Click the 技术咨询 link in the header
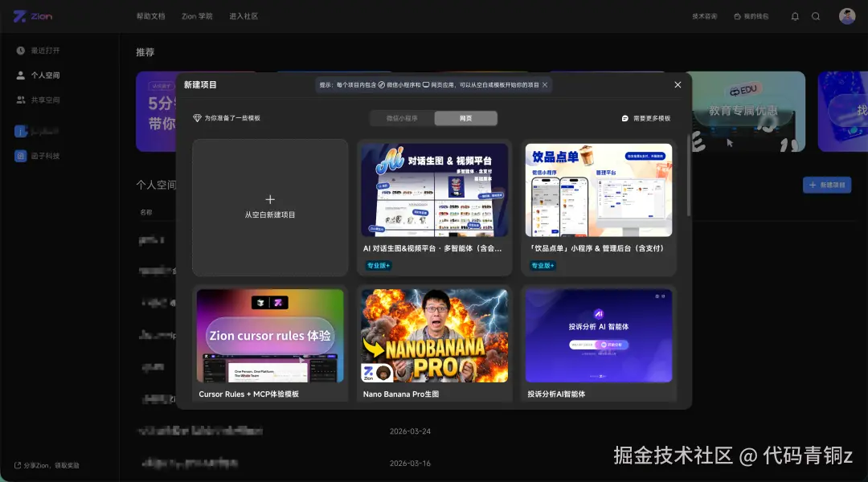Screen dimensions: 868x482 point(704,17)
